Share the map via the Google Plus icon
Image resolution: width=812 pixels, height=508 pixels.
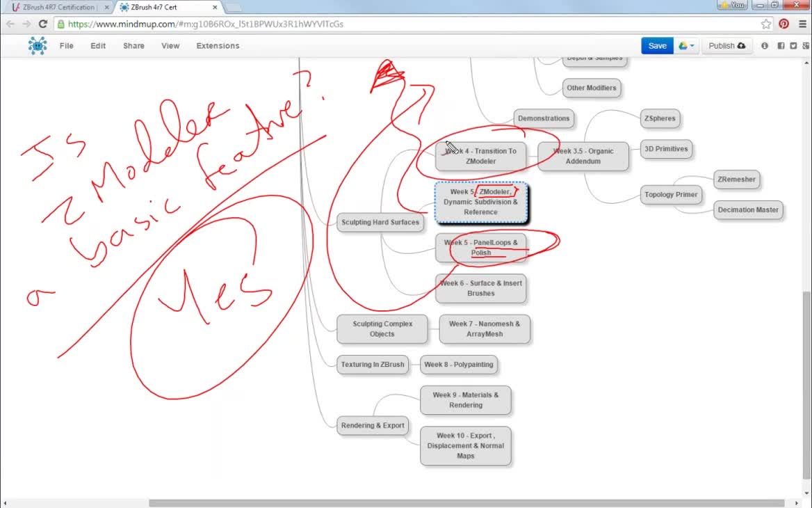coord(806,46)
